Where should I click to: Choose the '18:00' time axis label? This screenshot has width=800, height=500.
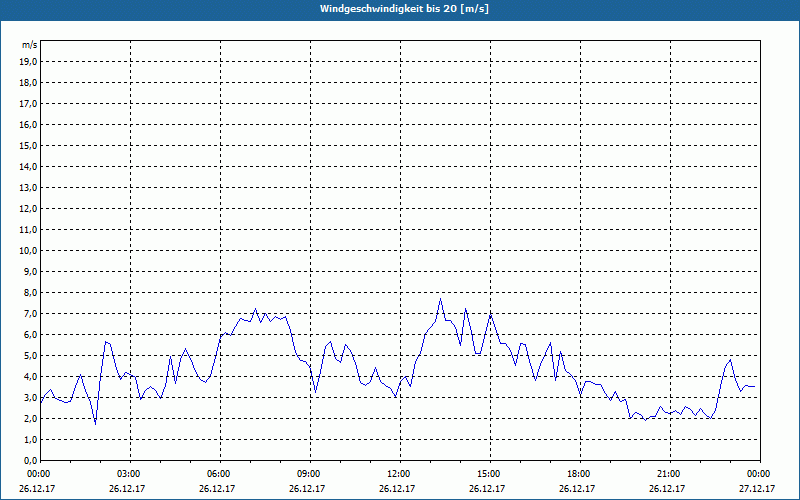point(580,474)
